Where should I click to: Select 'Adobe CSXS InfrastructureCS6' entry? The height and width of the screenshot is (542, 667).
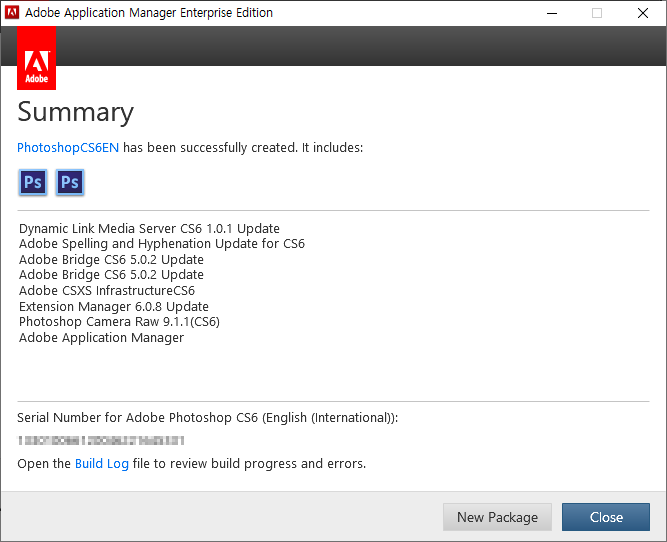(x=107, y=291)
